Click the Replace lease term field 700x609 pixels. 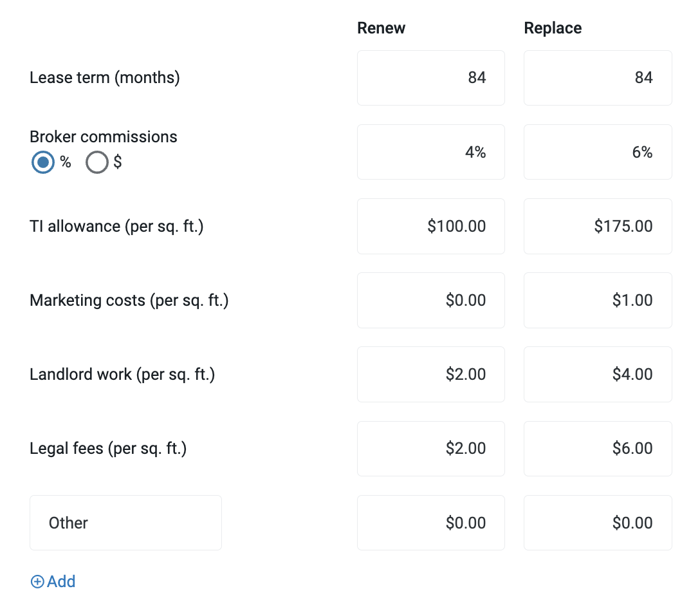pyautogui.click(x=597, y=78)
